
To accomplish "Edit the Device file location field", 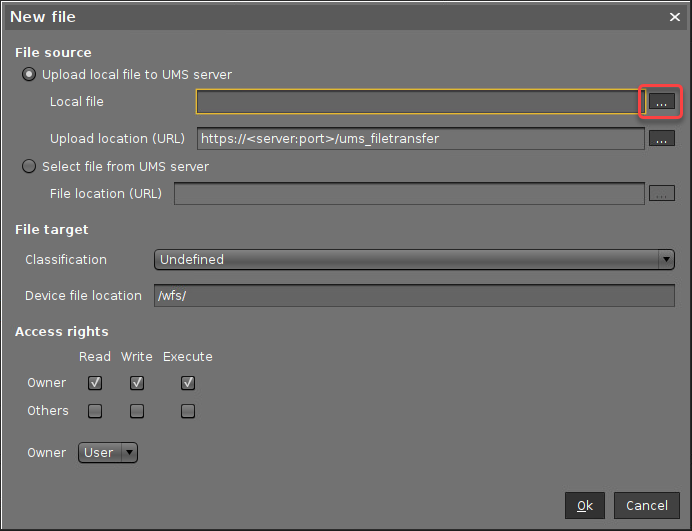I will tap(414, 296).
